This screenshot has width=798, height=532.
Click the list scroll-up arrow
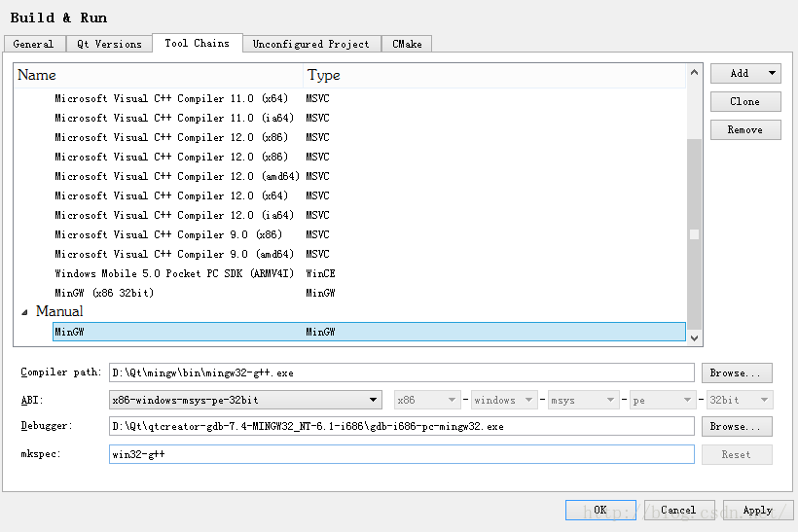coord(694,72)
